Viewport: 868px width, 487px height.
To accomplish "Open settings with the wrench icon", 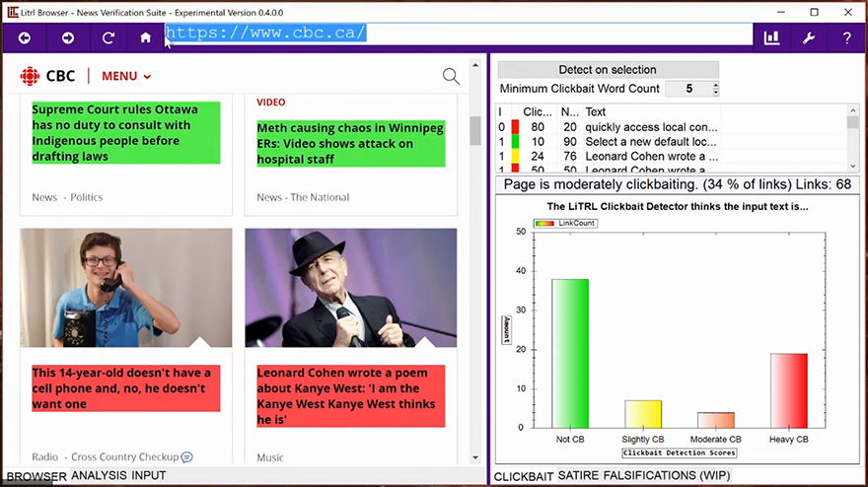I will 809,37.
